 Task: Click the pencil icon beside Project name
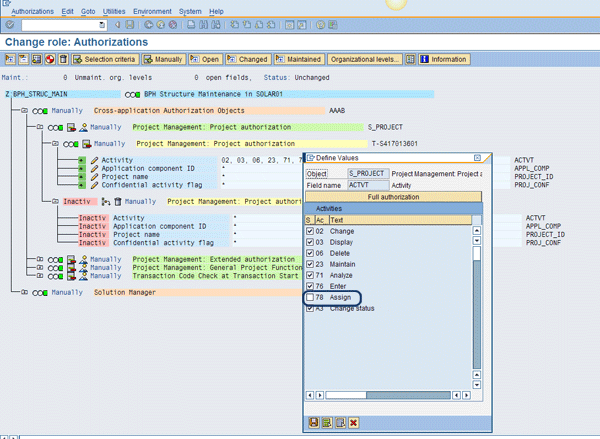95,177
